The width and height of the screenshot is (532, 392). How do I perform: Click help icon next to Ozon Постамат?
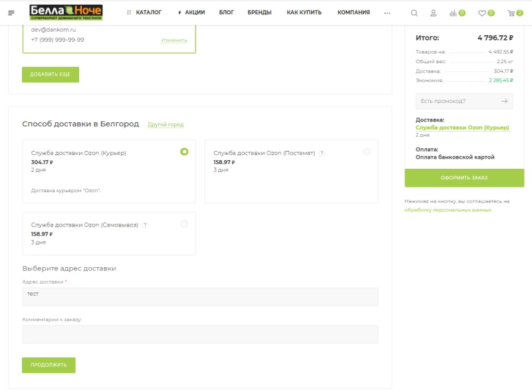point(321,153)
